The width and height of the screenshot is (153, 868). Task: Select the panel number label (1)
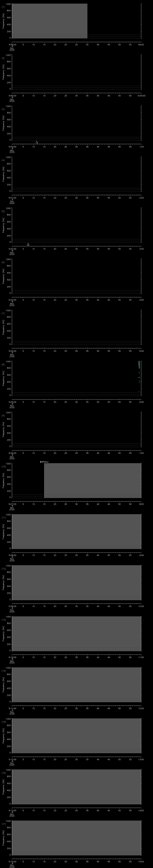[3, 7]
